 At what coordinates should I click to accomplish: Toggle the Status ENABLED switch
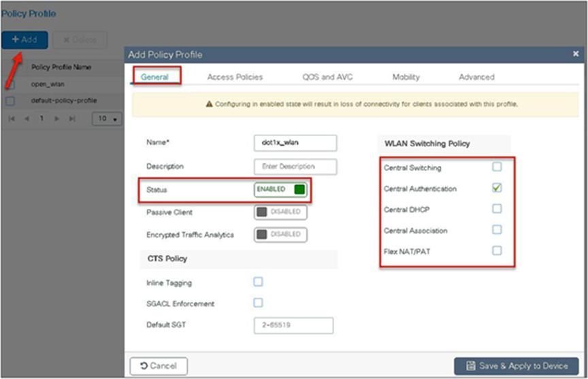pyautogui.click(x=280, y=190)
